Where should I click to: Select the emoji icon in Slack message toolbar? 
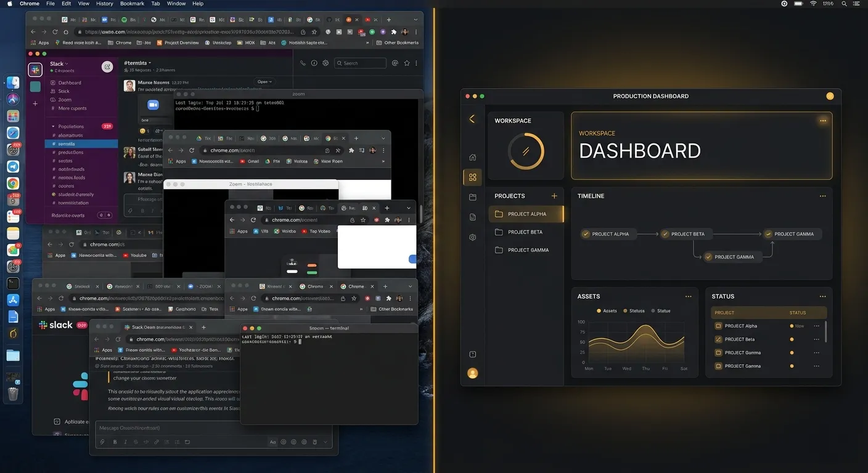tap(284, 442)
